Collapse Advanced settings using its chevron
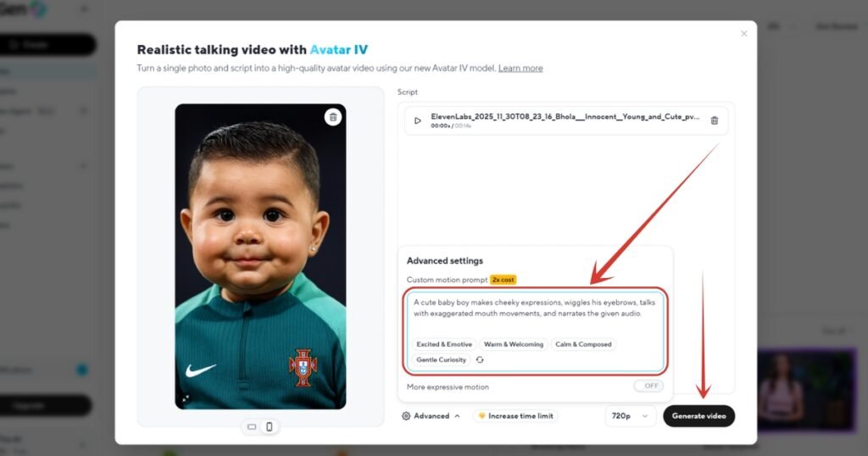 [458, 416]
